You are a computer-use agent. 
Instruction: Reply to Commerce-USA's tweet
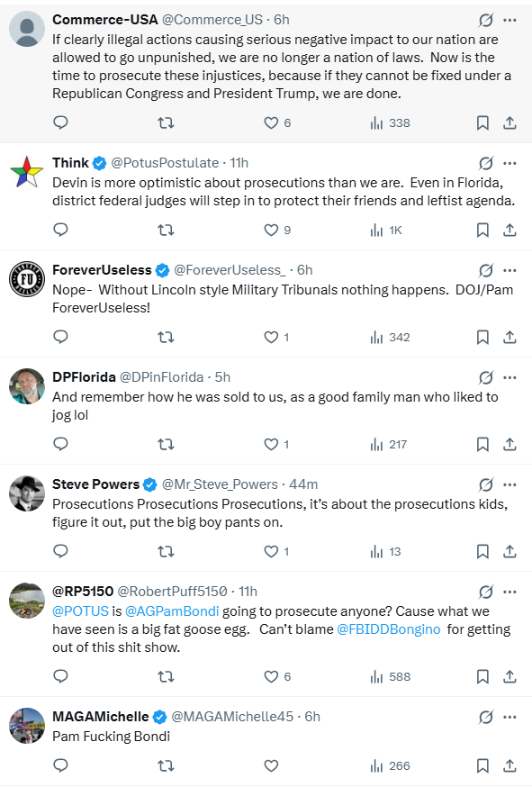click(60, 122)
